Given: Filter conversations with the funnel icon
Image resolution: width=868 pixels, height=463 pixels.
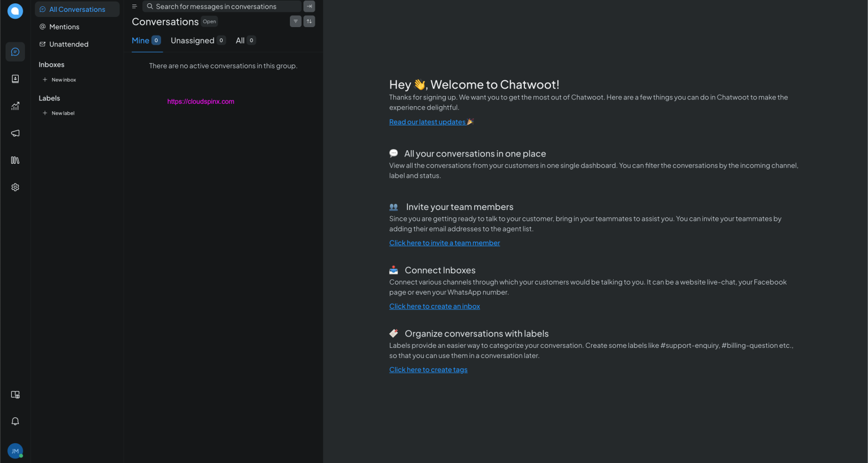Looking at the screenshot, I should coord(296,21).
